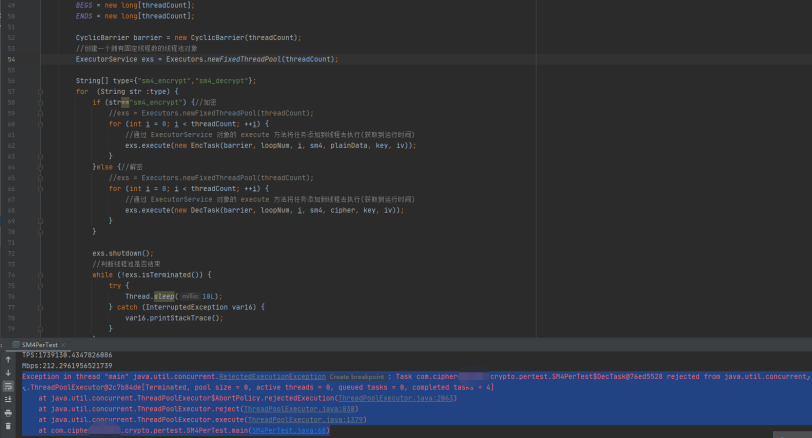Image resolution: width=812 pixels, height=438 pixels.
Task: Click ENDS array assignment on line 50
Action: tap(135, 16)
